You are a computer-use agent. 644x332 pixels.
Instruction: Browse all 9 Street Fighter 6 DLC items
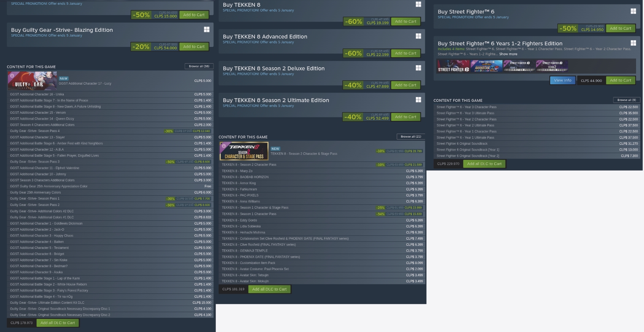[x=627, y=100]
